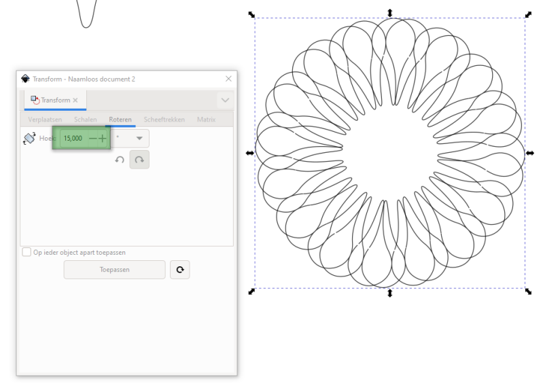Go to the Matrix tab
Image resolution: width=543 pixels, height=392 pixels.
[206, 120]
